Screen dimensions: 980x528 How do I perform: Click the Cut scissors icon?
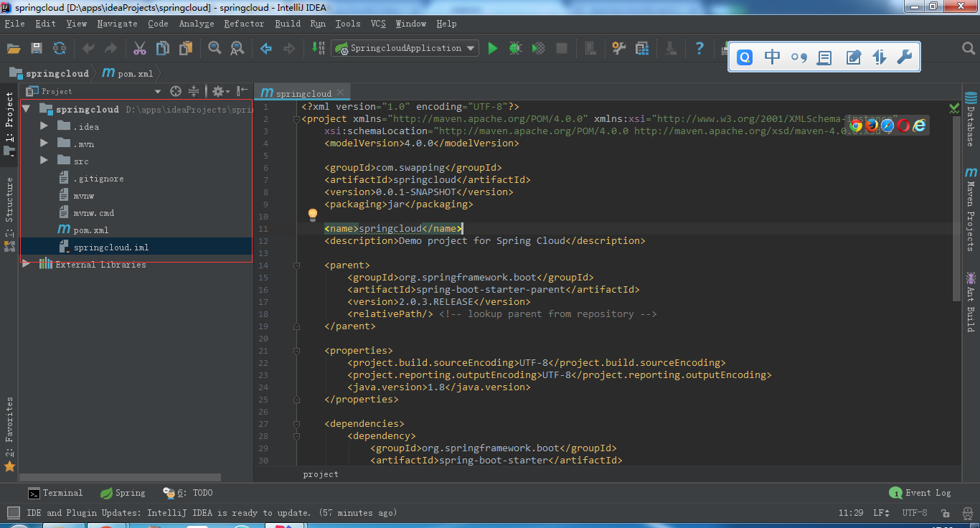[x=140, y=48]
